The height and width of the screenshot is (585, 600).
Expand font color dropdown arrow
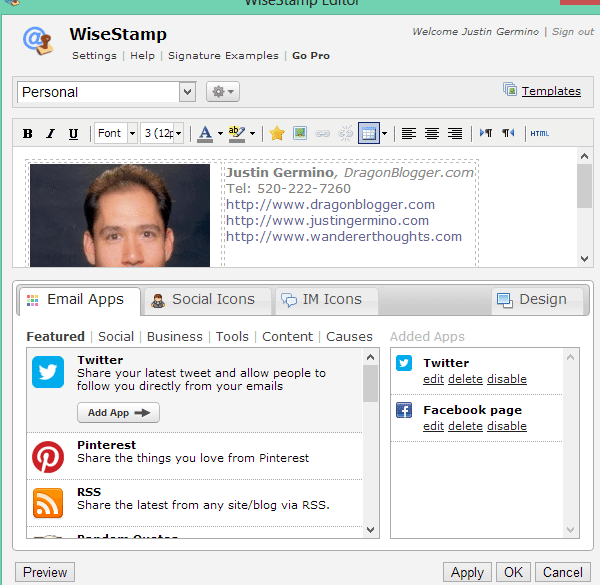tap(220, 134)
